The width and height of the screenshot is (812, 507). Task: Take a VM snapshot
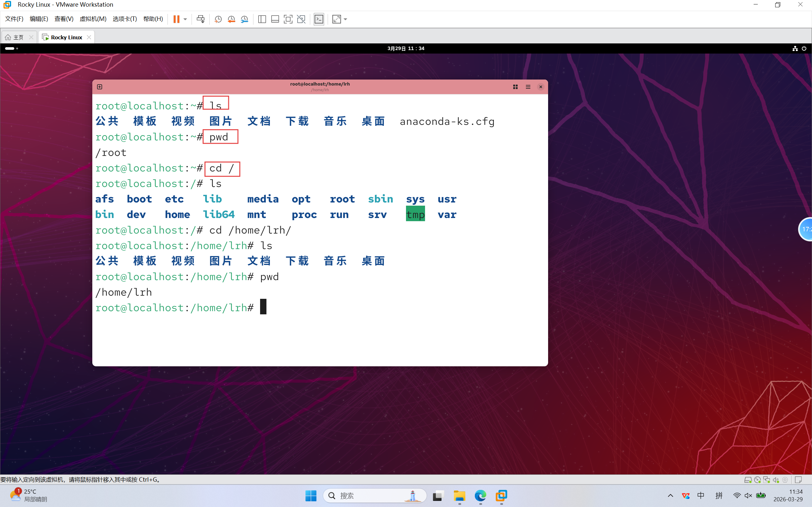coord(218,19)
